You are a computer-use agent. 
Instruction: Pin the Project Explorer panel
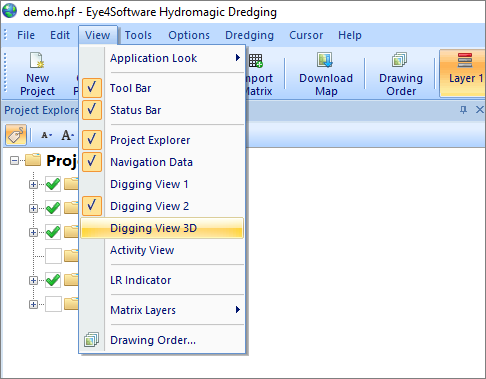tap(463, 109)
